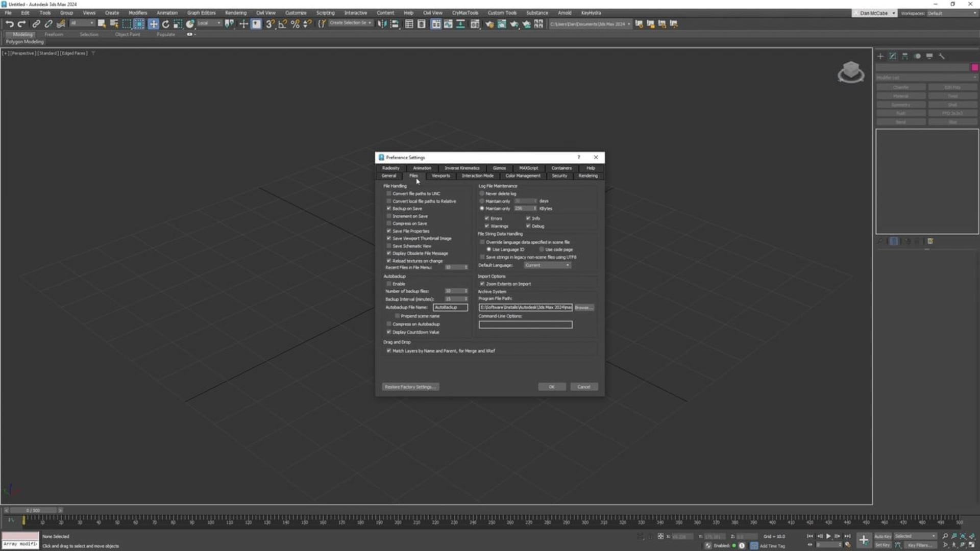Toggle the Angle Snap icon
This screenshot has height=551, width=980.
[282, 24]
